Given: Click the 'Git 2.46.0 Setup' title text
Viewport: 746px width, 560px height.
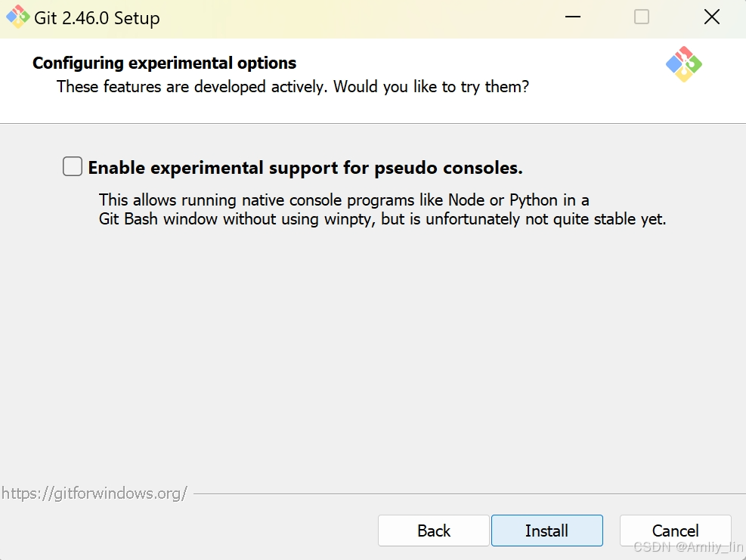Looking at the screenshot, I should coord(97,18).
